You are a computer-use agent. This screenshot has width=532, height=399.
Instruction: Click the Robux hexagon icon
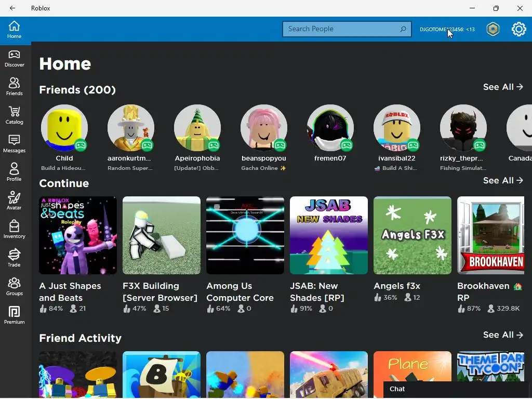point(493,29)
